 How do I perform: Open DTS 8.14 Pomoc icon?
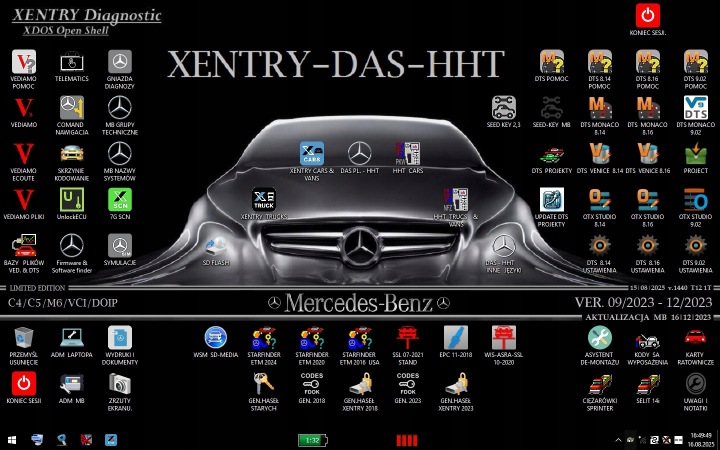coord(600,62)
